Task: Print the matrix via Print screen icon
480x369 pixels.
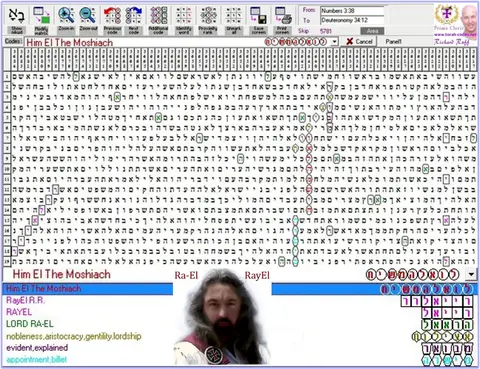Action: click(x=283, y=20)
